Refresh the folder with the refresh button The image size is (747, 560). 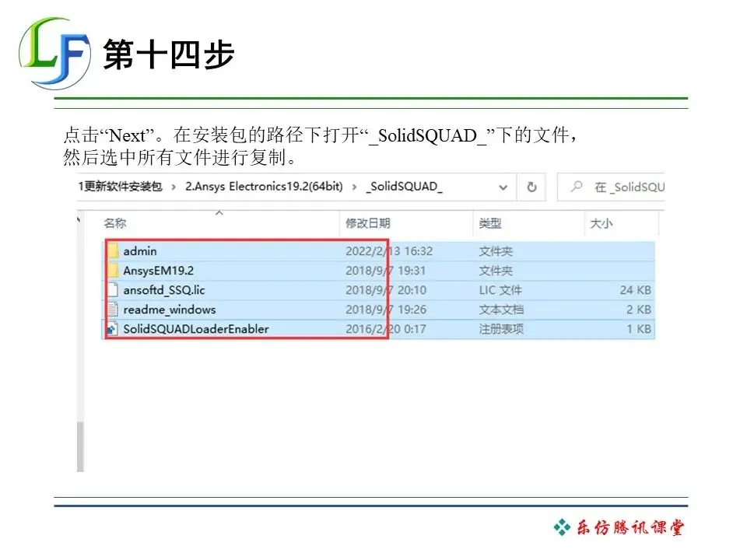(x=531, y=187)
